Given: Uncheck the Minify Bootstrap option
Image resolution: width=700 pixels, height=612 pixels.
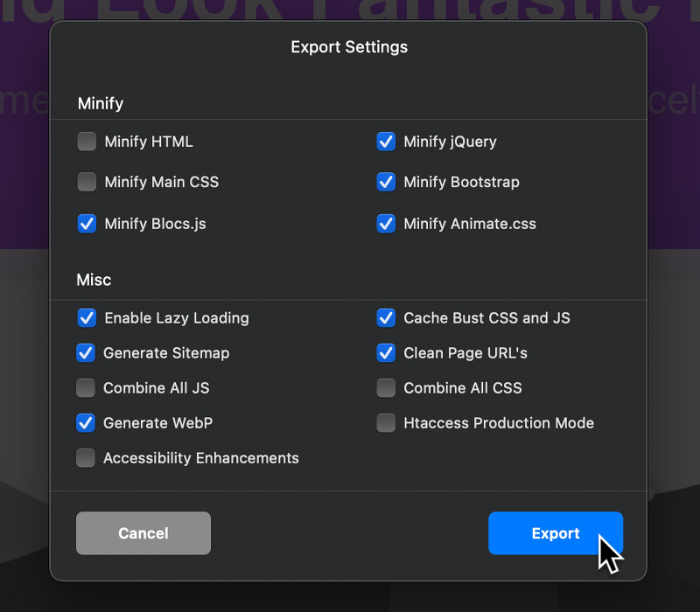Looking at the screenshot, I should [386, 182].
